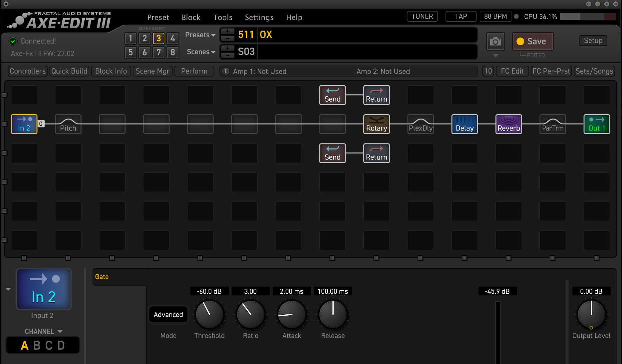
Task: Open the CHANNEL dropdown menu
Action: tap(44, 332)
